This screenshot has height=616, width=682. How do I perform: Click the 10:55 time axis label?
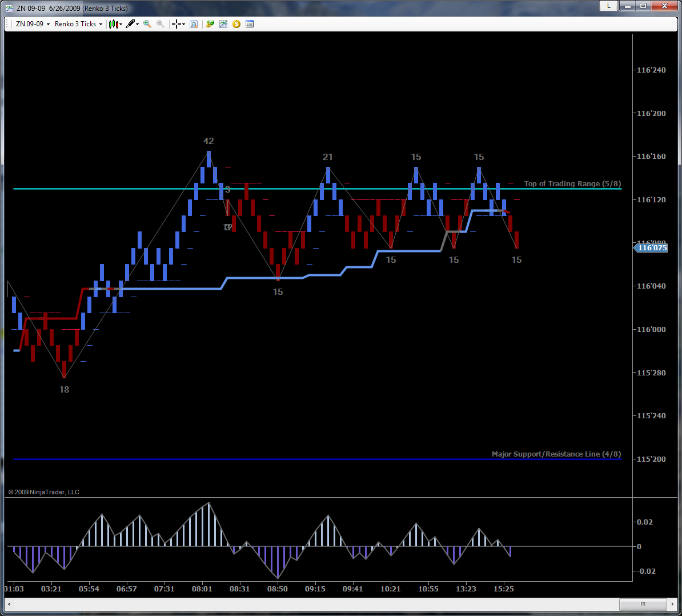(x=428, y=589)
